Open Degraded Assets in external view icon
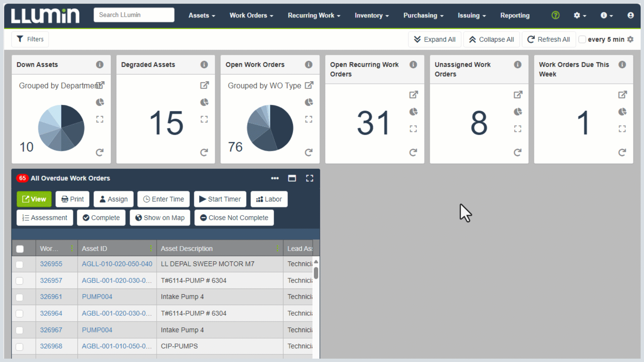This screenshot has width=644, height=362. click(204, 85)
